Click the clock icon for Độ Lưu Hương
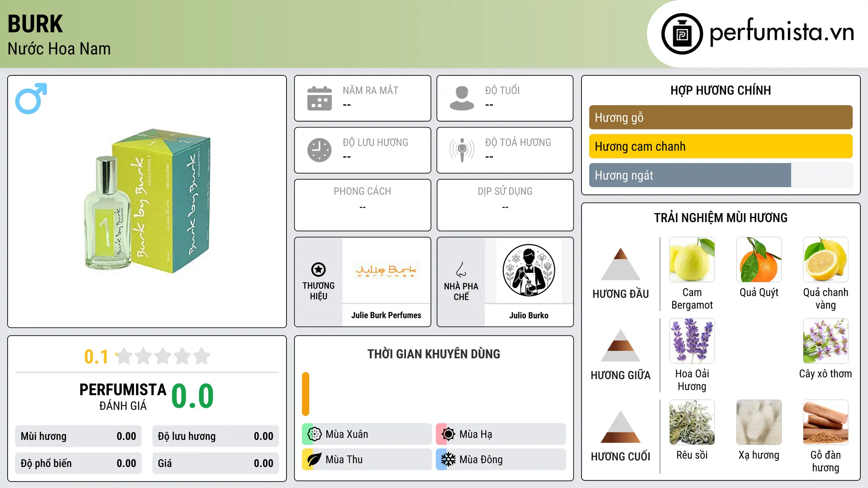 click(320, 150)
